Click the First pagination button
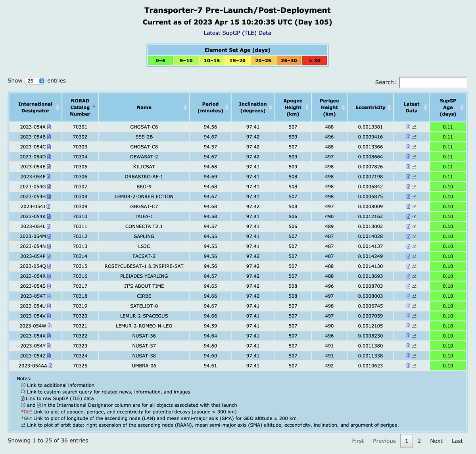Image resolution: width=476 pixels, height=454 pixels. point(358,441)
